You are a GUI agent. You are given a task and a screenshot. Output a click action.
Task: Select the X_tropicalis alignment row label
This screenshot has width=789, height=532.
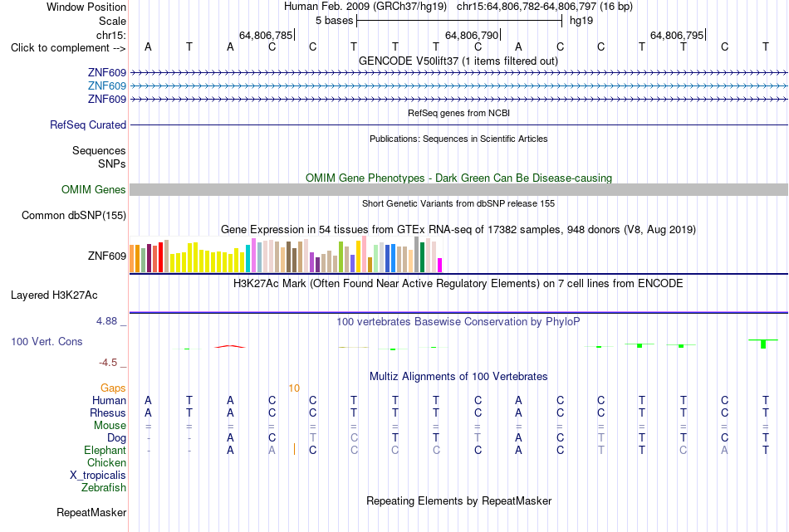click(98, 476)
